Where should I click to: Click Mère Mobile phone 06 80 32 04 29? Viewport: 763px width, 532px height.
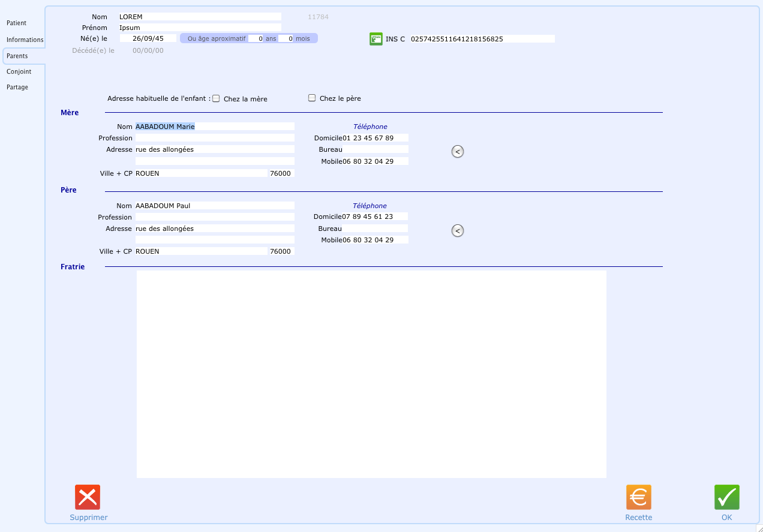pyautogui.click(x=376, y=161)
